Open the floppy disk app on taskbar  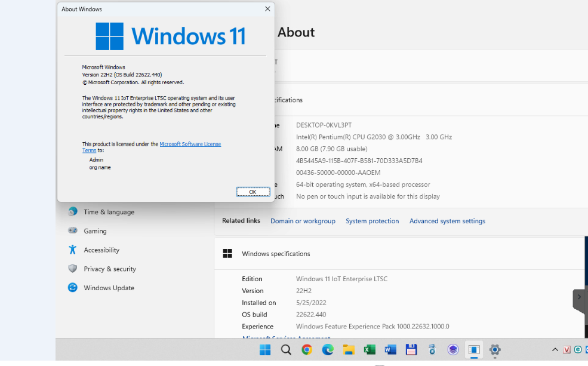[411, 350]
